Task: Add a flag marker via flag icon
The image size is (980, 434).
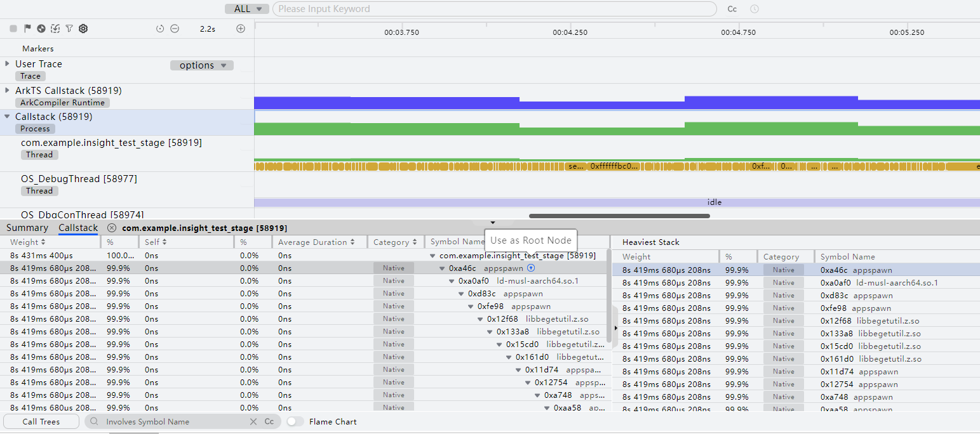Action: click(x=27, y=29)
